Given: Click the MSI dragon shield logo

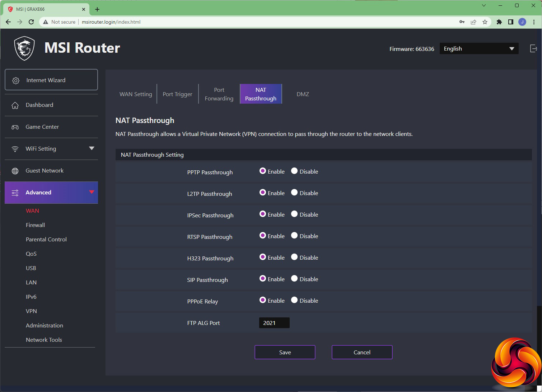Looking at the screenshot, I should pyautogui.click(x=24, y=48).
